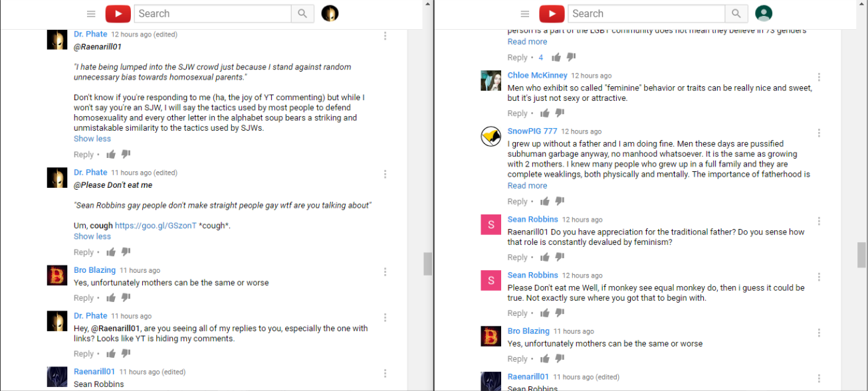The height and width of the screenshot is (391, 868).
Task: Open Chloe McKinney's channel name link
Action: pos(538,76)
